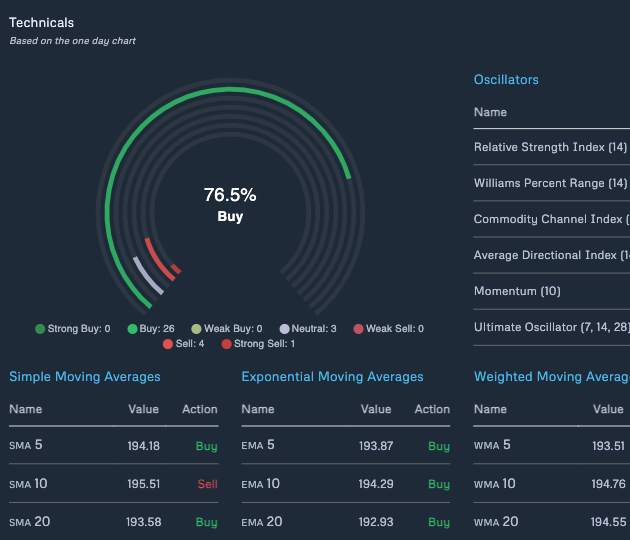Click the WMA 20 row name
Viewport: 630px width, 540px height.
coord(496,522)
